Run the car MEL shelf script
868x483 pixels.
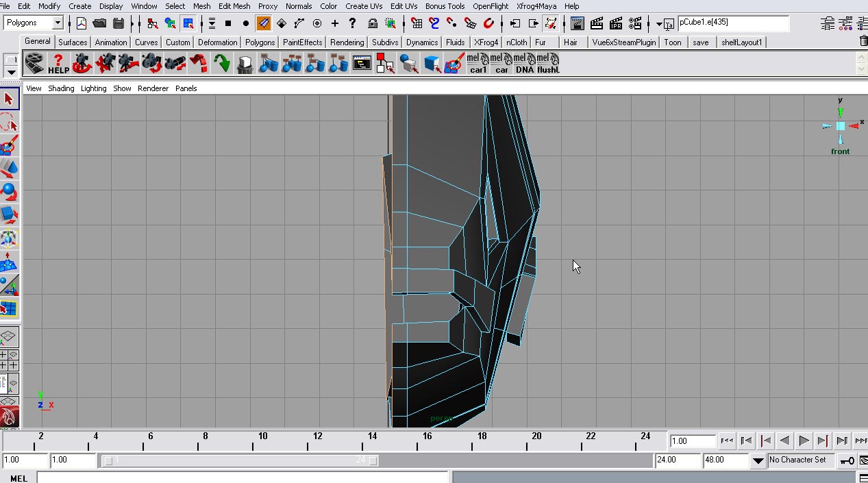[x=501, y=64]
